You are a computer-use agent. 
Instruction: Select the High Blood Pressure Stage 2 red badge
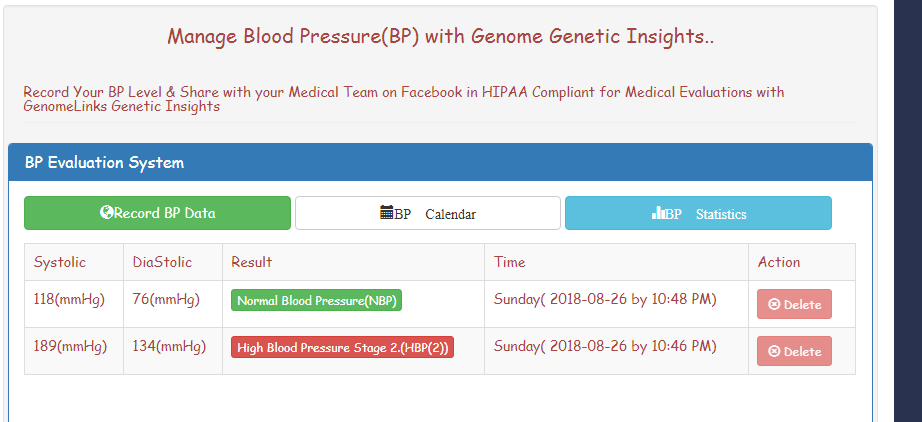pyautogui.click(x=342, y=347)
